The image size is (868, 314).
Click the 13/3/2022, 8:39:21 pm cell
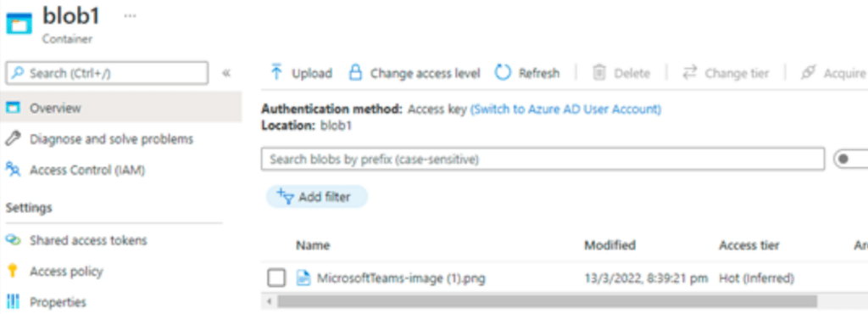click(x=647, y=278)
